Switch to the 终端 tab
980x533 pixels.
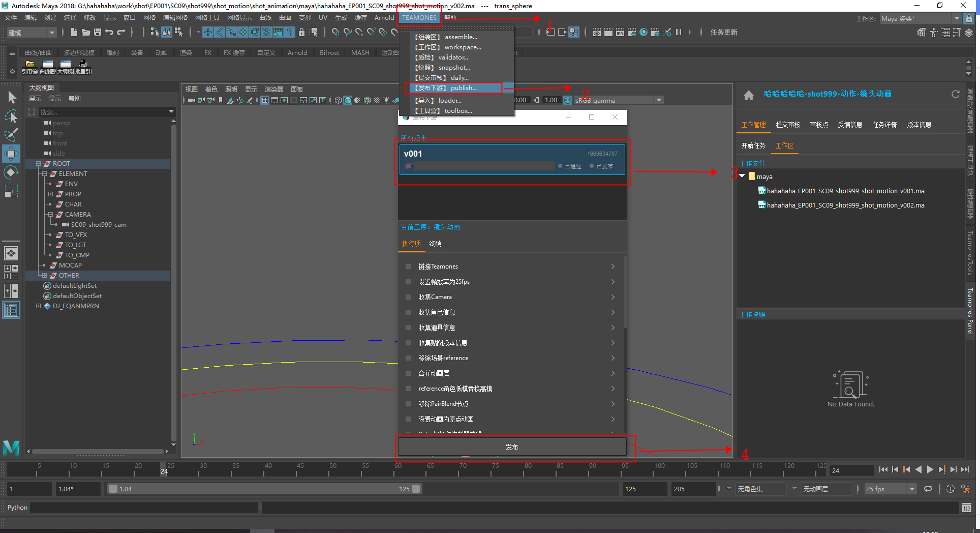(x=435, y=244)
